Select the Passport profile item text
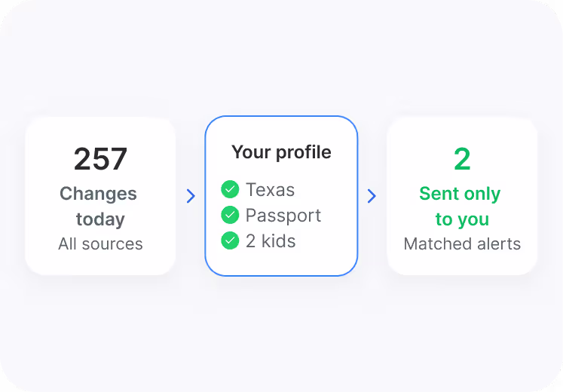The height and width of the screenshot is (392, 563). tap(283, 216)
